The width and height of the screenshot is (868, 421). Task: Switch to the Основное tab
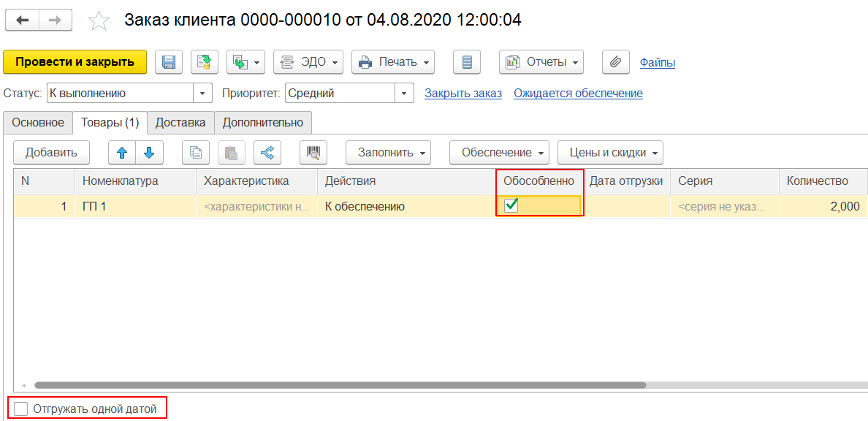[x=38, y=123]
